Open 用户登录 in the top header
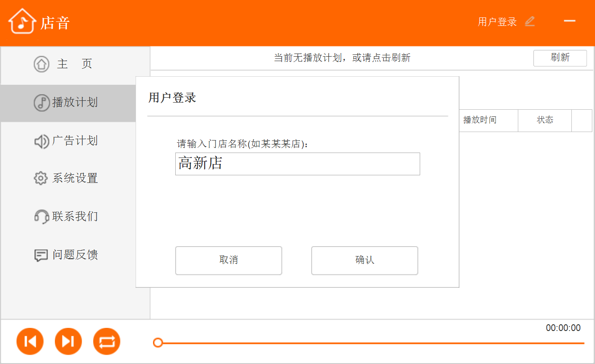This screenshot has height=364, width=595. point(497,22)
